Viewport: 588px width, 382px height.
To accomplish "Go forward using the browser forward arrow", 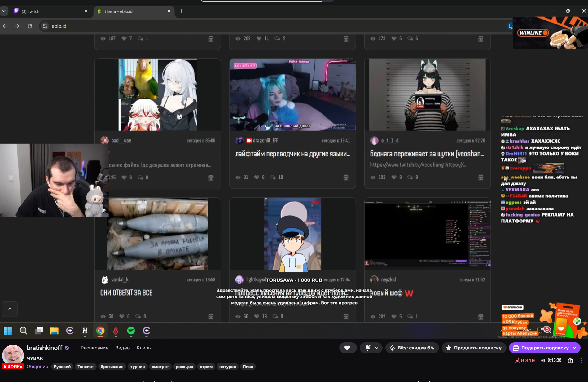I will pos(17,26).
